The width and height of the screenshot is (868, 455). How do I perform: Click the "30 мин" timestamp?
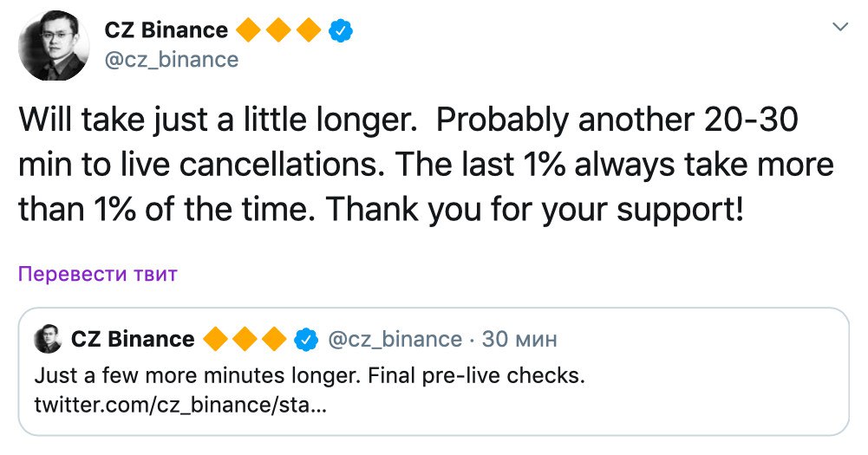pyautogui.click(x=519, y=339)
